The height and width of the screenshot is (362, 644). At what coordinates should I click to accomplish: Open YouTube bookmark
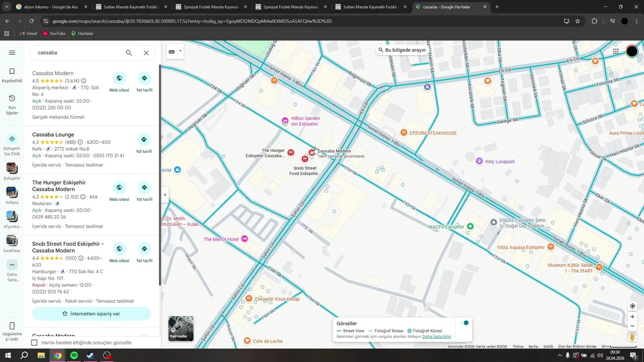(x=54, y=33)
